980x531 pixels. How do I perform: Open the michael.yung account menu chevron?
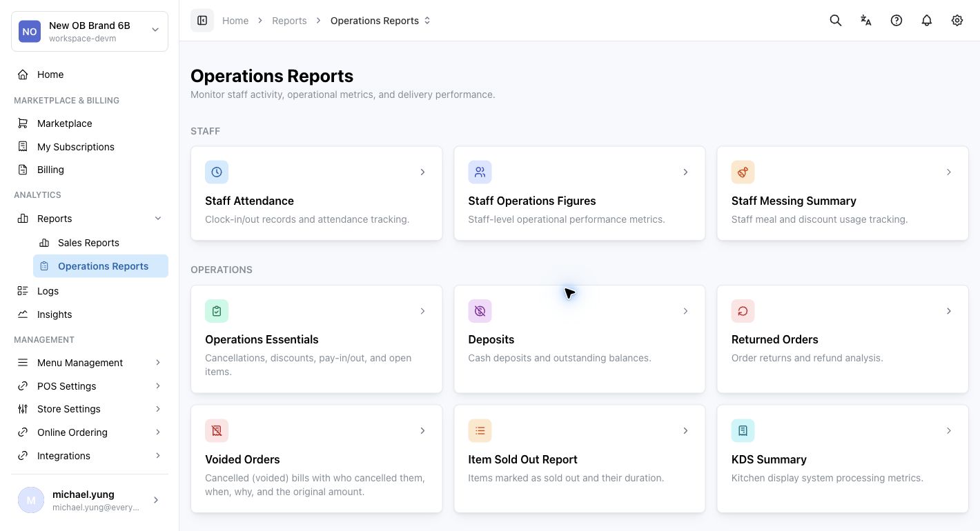[x=156, y=500]
